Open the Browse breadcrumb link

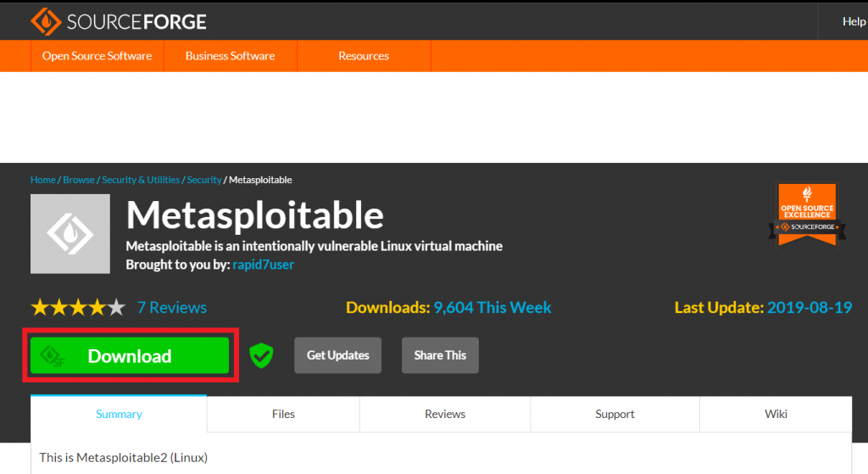pyautogui.click(x=79, y=180)
